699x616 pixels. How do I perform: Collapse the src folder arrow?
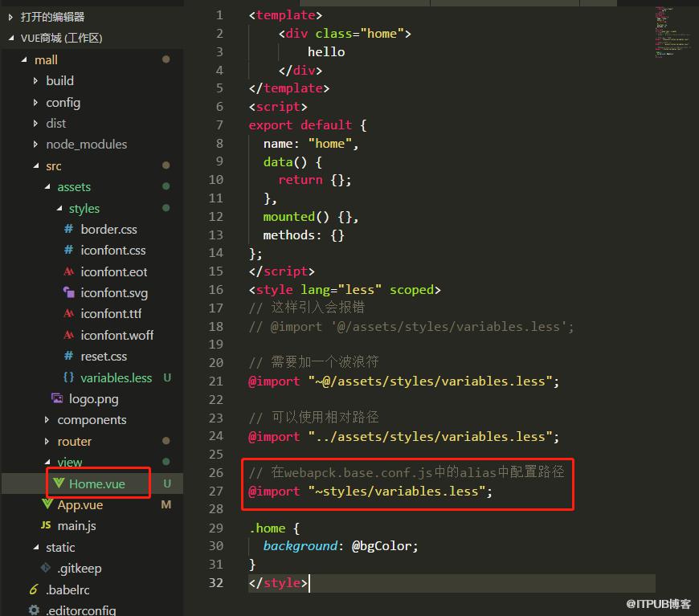point(35,165)
